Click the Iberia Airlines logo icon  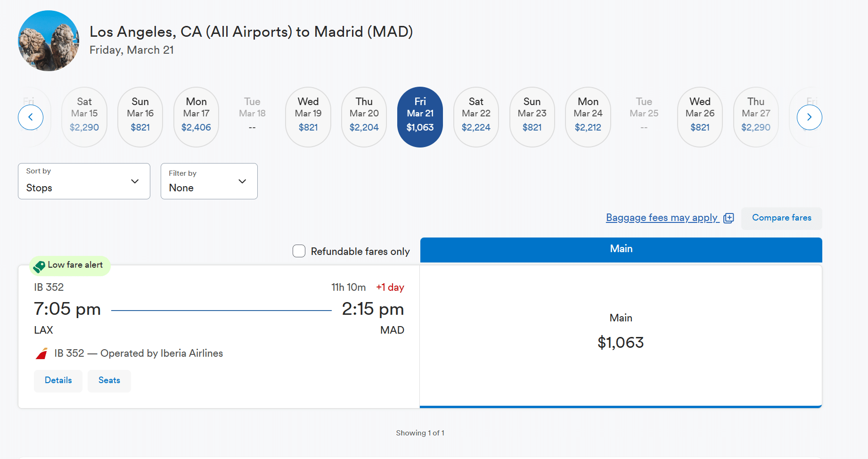pyautogui.click(x=41, y=353)
